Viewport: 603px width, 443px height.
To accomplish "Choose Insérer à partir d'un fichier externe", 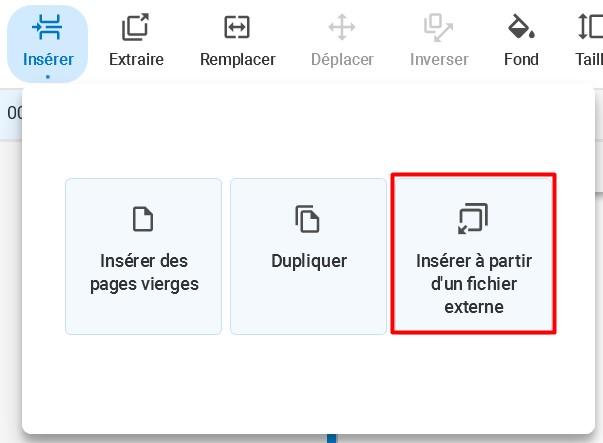I will click(x=473, y=256).
